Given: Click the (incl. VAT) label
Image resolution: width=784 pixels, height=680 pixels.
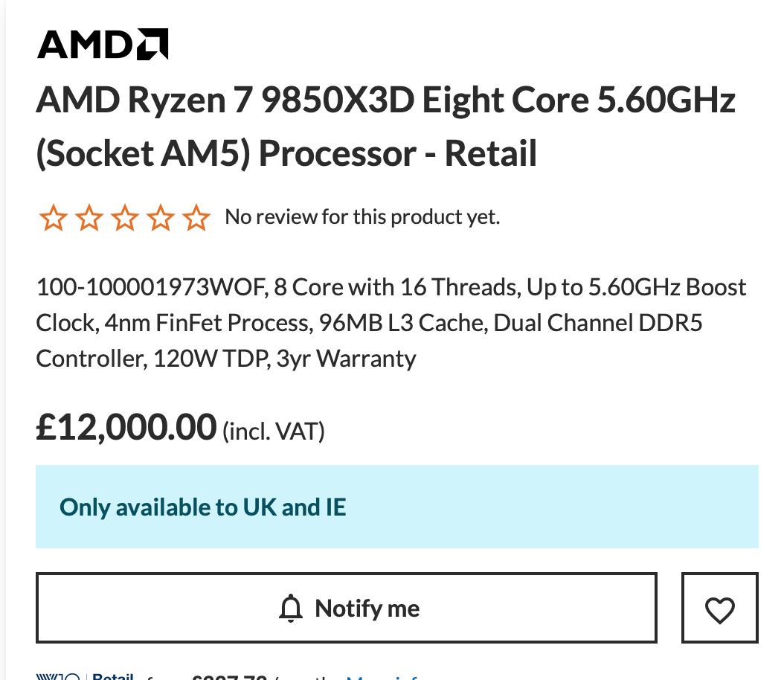Looking at the screenshot, I should [274, 431].
